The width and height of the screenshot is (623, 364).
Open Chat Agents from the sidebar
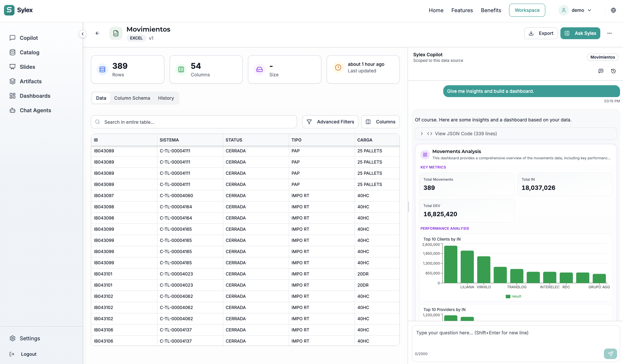(35, 110)
